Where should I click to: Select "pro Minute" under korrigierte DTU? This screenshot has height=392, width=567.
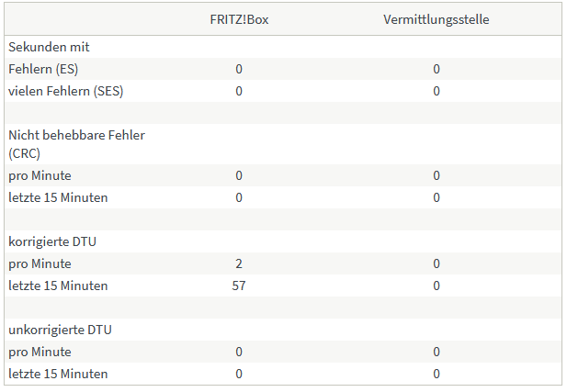pyautogui.click(x=40, y=263)
